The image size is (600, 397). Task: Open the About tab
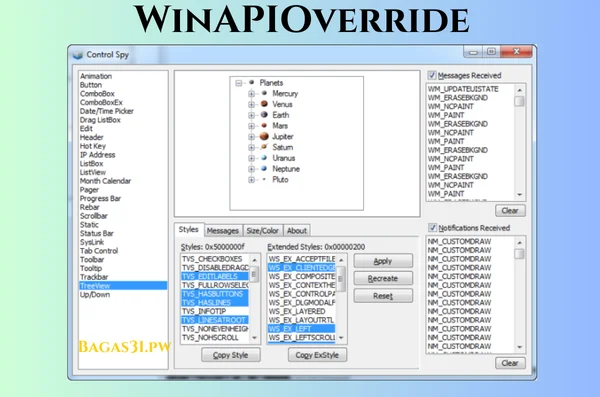click(297, 230)
